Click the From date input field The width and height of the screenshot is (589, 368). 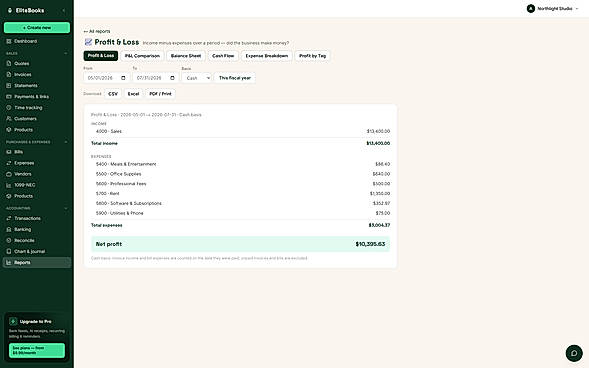[107, 78]
